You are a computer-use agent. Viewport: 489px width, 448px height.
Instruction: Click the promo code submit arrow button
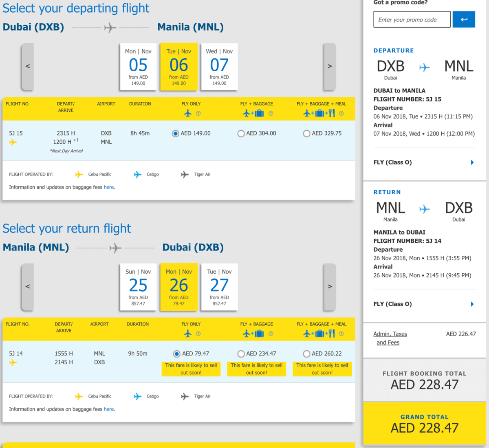[x=464, y=20]
